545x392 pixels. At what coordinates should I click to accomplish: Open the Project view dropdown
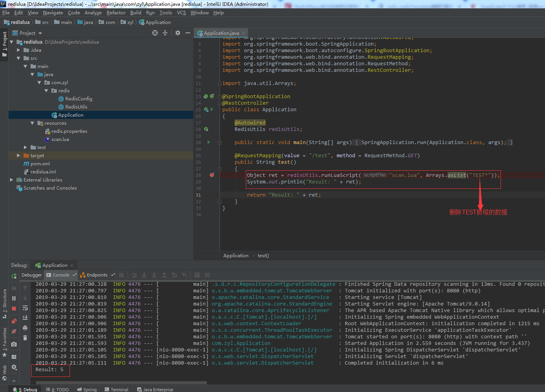pos(40,33)
